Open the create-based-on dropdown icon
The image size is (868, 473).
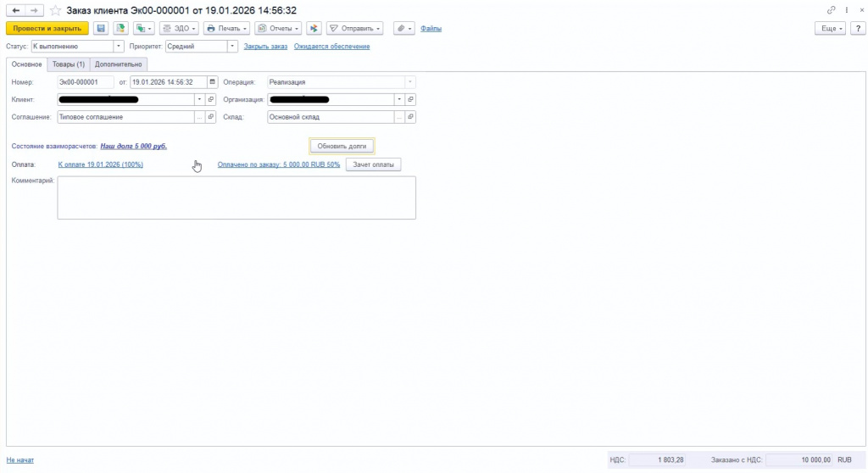(x=144, y=28)
